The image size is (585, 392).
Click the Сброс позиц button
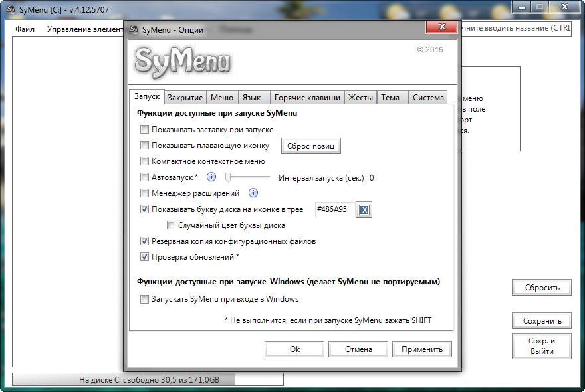(x=311, y=146)
